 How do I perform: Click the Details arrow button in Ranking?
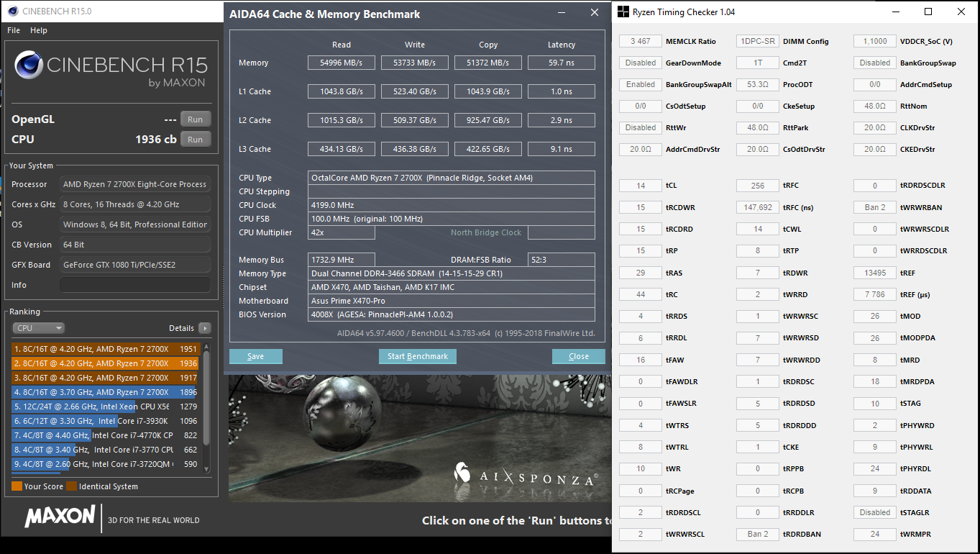click(205, 328)
